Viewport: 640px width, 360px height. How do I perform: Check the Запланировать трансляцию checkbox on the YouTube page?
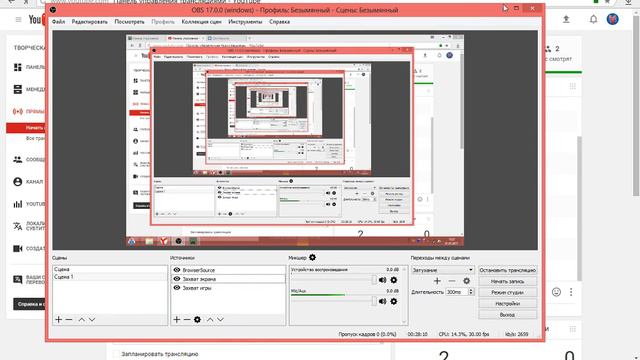(116, 354)
